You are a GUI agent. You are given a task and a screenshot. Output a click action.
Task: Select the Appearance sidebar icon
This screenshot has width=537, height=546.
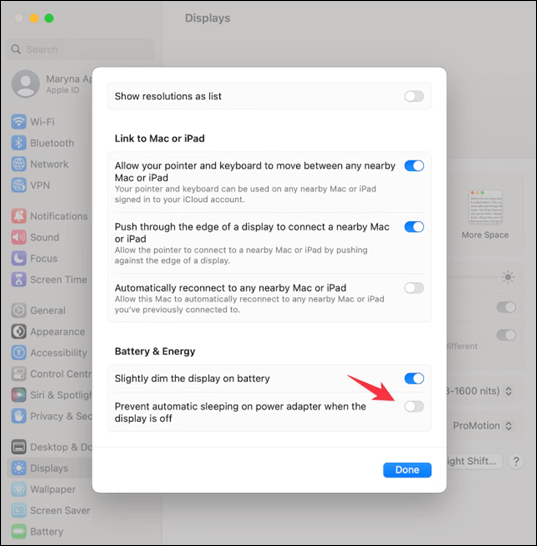(x=18, y=332)
